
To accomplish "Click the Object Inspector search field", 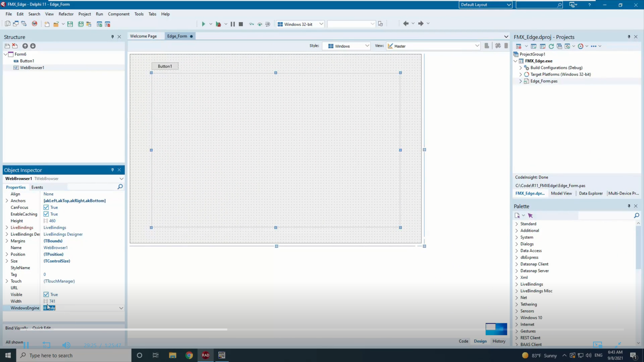I will click(92, 187).
